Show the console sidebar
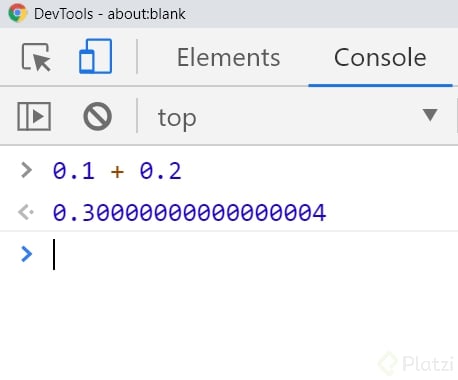This screenshot has width=458, height=380. (34, 116)
